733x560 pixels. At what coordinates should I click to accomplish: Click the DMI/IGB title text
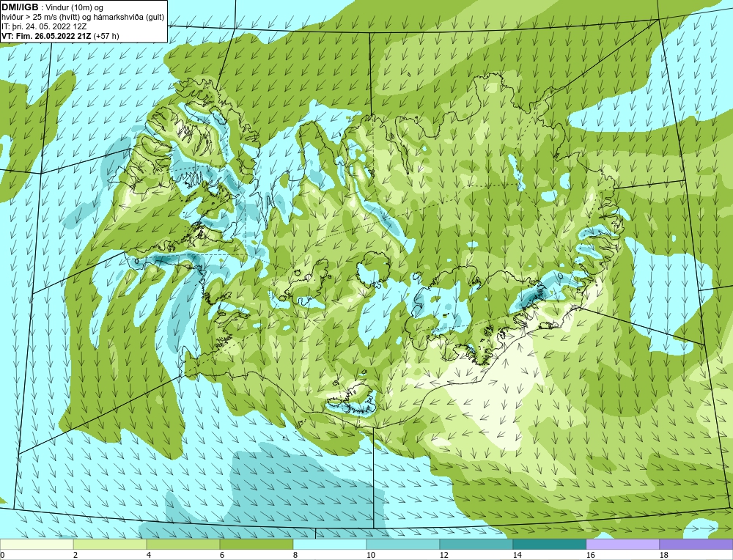[20, 7]
